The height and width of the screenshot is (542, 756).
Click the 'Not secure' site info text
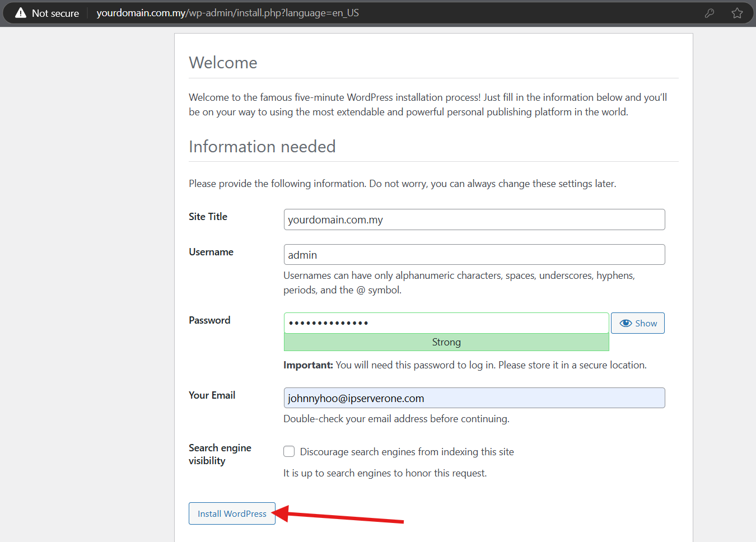55,13
